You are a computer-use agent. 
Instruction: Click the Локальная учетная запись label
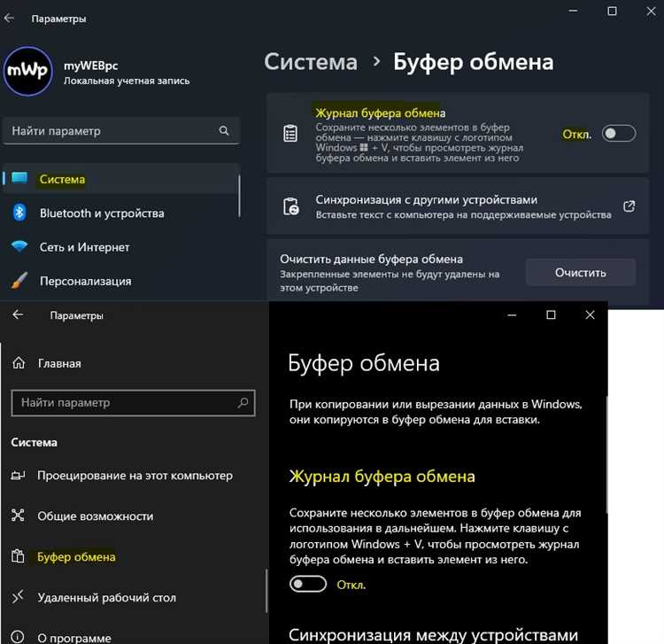[127, 81]
